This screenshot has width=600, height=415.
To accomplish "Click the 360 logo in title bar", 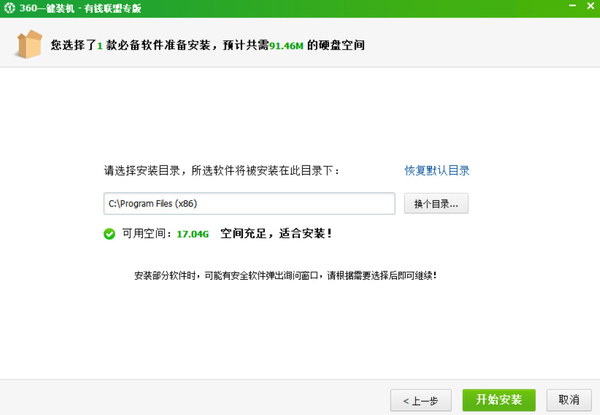I will 9,8.
